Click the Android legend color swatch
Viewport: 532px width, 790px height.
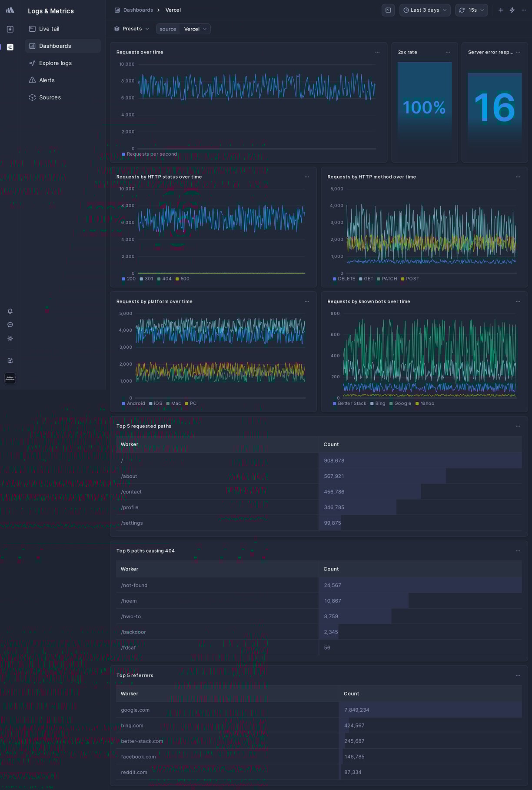click(x=123, y=404)
